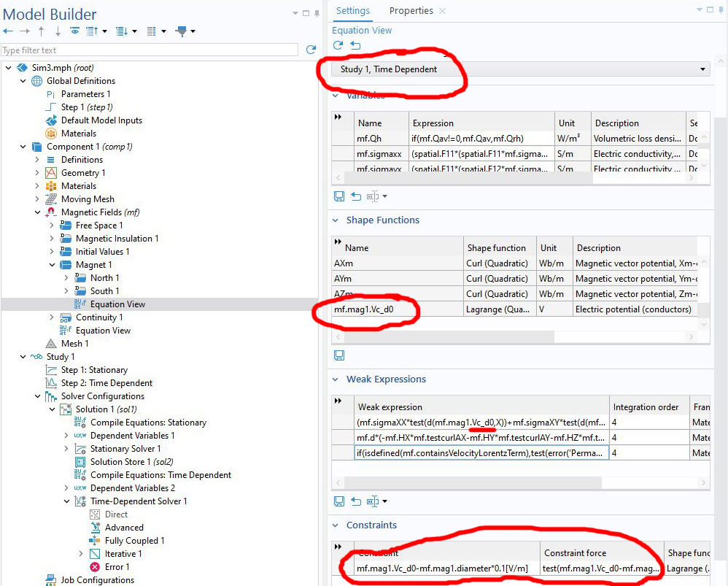Screen dimensions: 728x586
Task: Click the Error 1 red icon
Action: point(95,567)
